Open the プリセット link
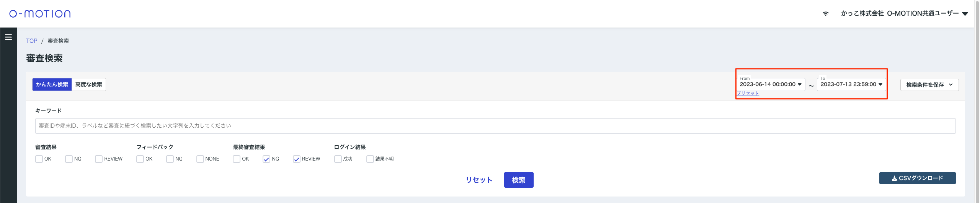This screenshot has height=203, width=980. pos(748,93)
